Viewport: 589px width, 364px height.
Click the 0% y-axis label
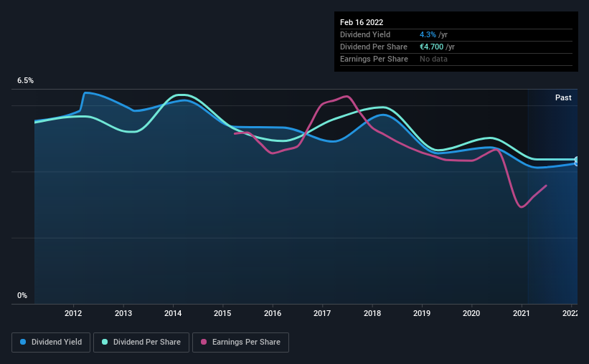[22, 295]
